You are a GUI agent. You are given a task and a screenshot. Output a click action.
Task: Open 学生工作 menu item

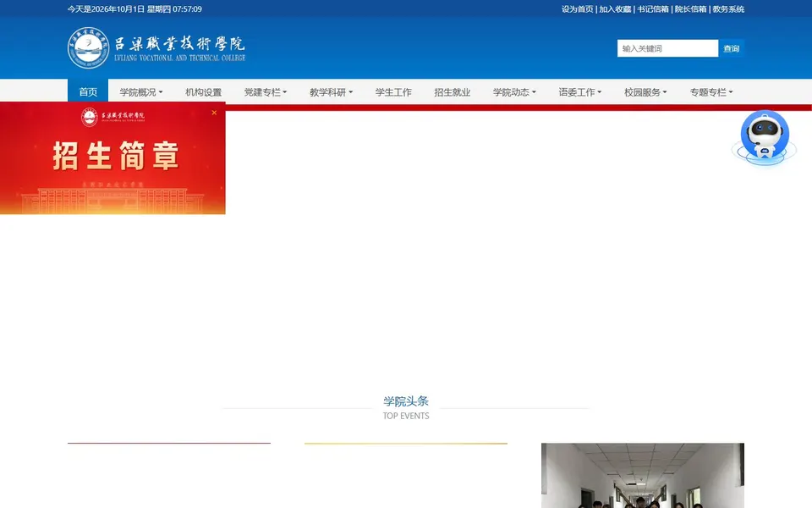pos(393,91)
